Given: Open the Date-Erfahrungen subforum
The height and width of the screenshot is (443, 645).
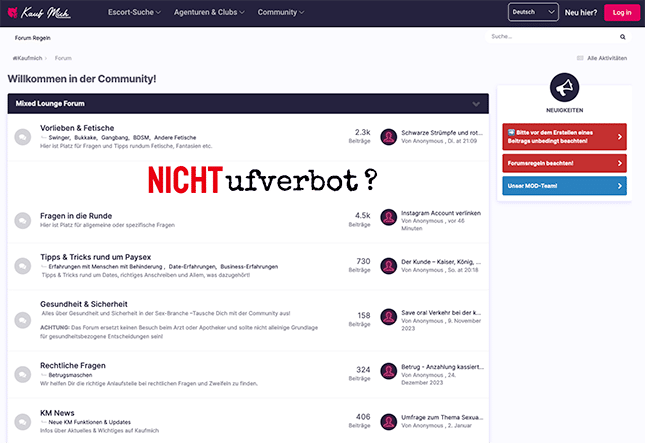Looking at the screenshot, I should pyautogui.click(x=193, y=267).
